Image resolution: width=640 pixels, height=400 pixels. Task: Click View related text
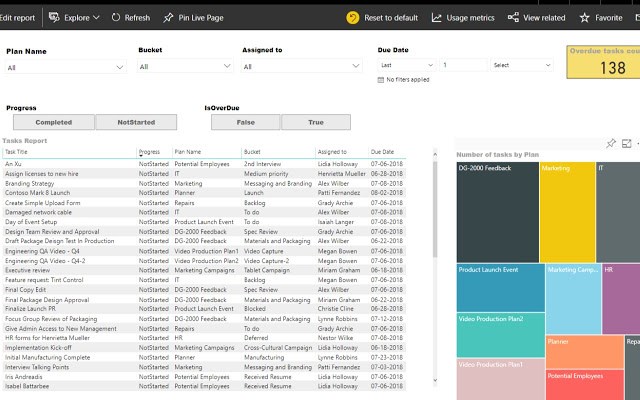[x=544, y=18]
